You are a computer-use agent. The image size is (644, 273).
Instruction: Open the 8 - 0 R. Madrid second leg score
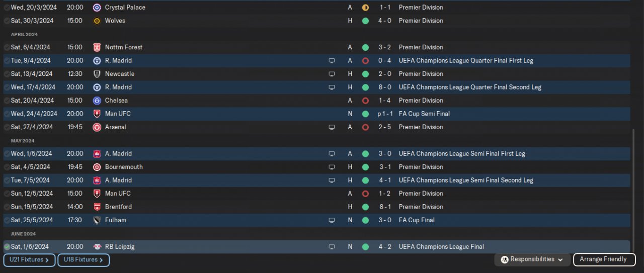pyautogui.click(x=385, y=87)
